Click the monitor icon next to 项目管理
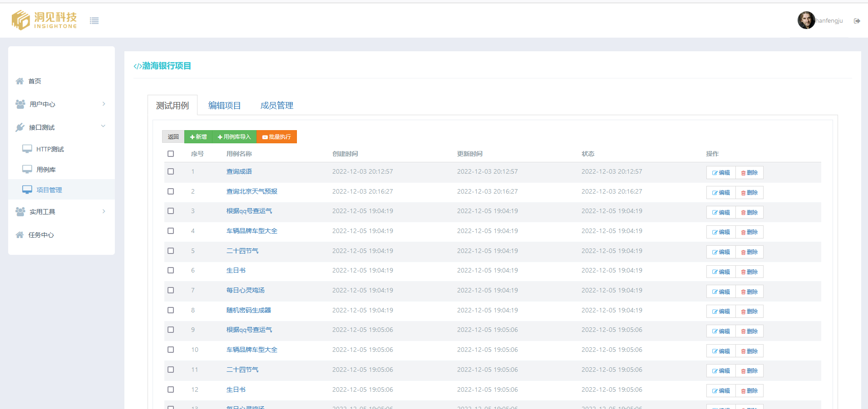 click(x=27, y=190)
